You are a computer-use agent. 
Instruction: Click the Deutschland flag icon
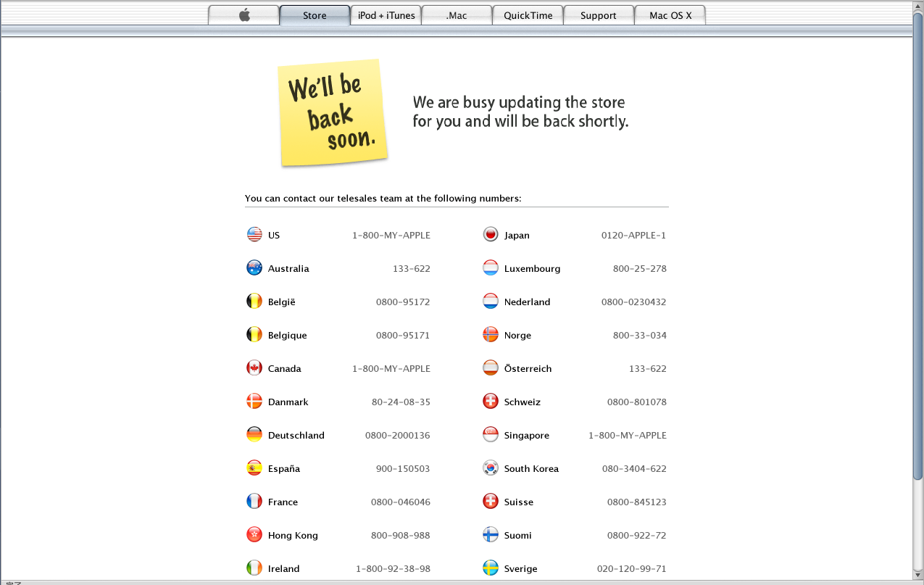click(254, 434)
